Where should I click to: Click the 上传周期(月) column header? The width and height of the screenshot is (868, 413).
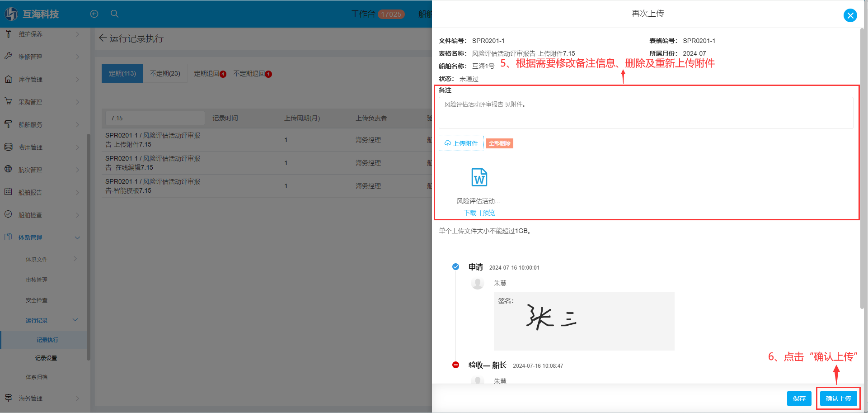click(302, 118)
